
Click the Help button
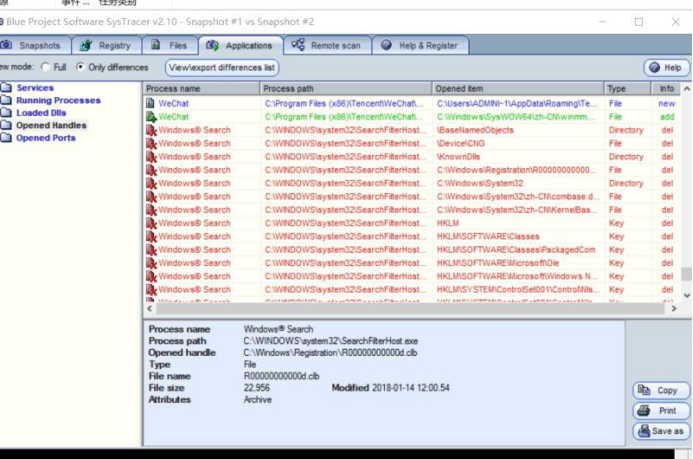(x=666, y=68)
